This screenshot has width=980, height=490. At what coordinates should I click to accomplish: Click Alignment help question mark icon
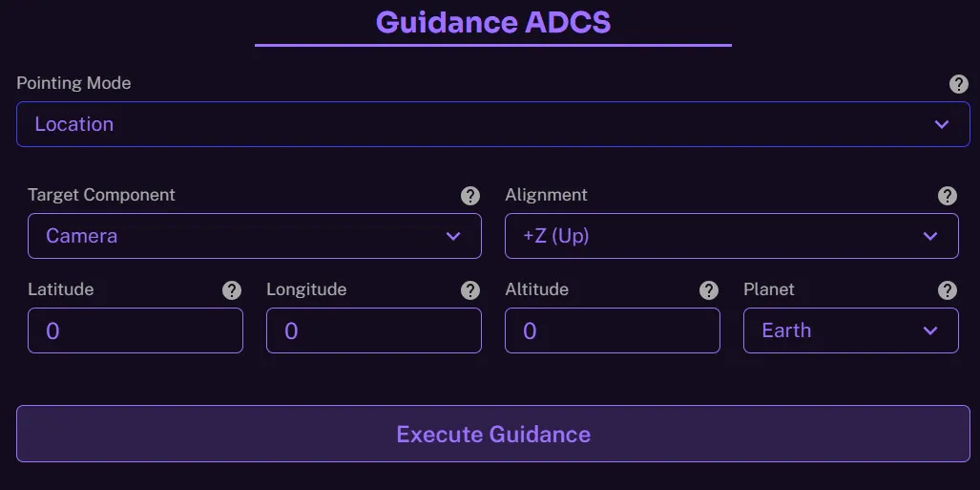[x=948, y=196]
